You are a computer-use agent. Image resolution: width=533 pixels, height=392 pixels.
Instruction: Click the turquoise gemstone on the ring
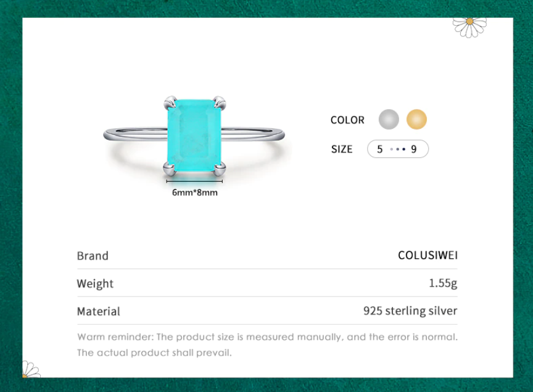194,136
